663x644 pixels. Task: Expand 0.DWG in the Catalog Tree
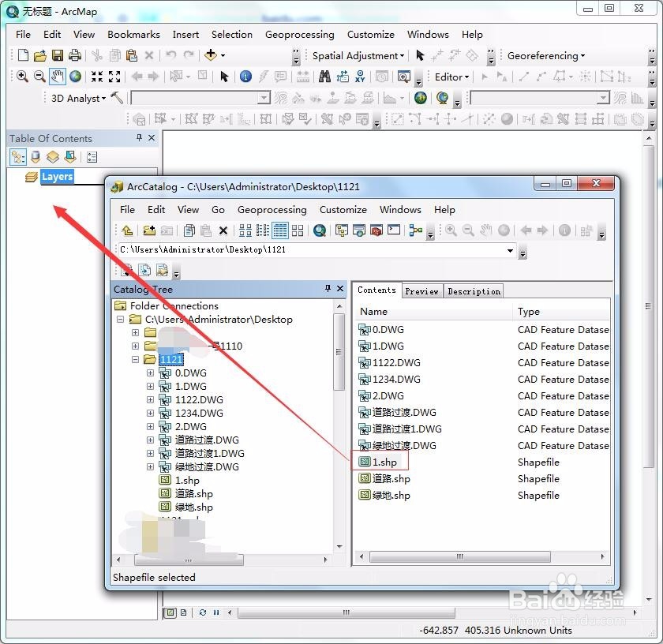[150, 373]
